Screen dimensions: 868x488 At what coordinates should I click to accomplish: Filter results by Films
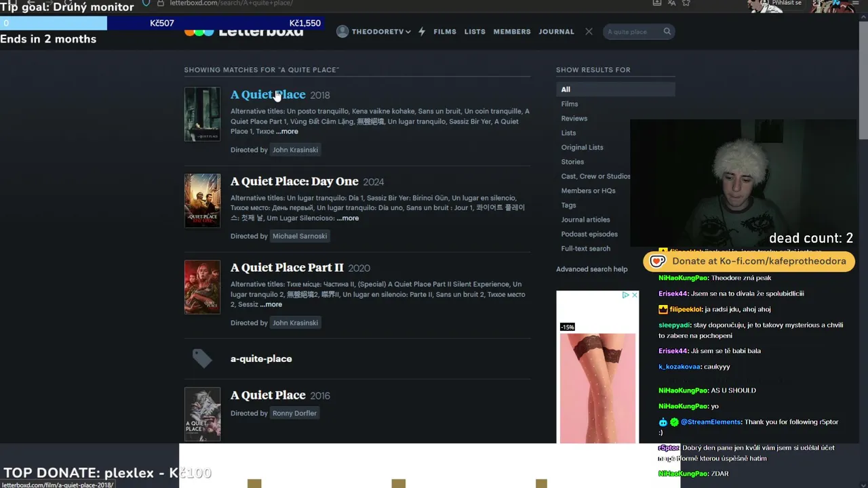(x=570, y=104)
